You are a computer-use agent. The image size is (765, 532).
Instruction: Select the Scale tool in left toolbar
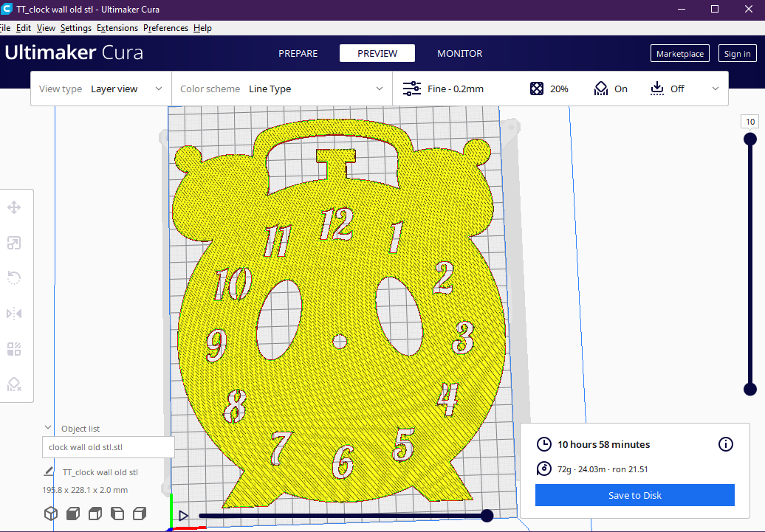[14, 243]
